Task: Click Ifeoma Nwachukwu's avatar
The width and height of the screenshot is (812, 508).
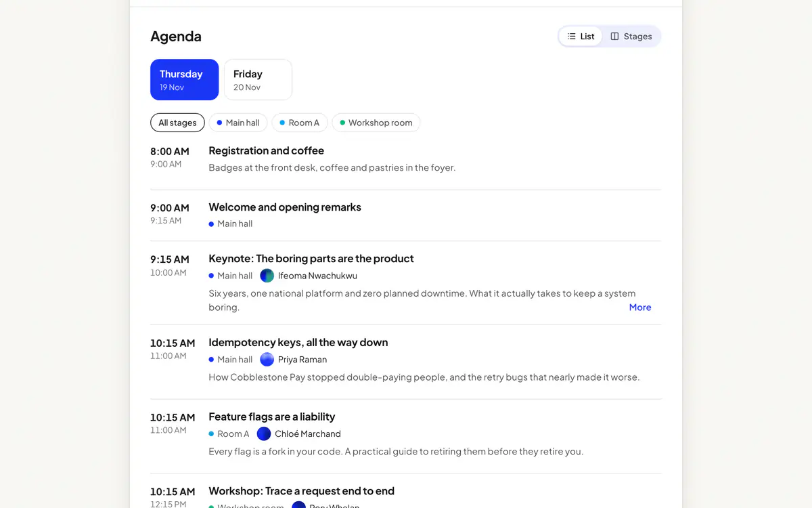Action: (x=267, y=276)
